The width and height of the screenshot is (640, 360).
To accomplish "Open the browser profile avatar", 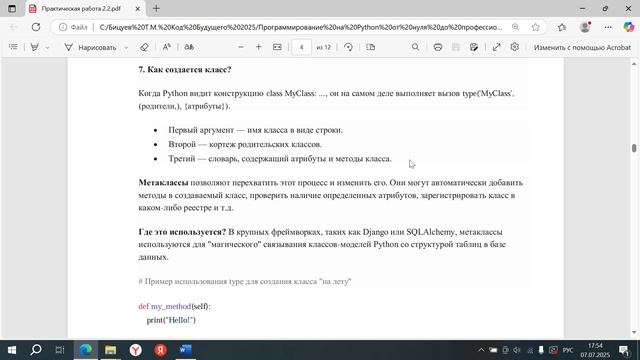I will point(585,27).
